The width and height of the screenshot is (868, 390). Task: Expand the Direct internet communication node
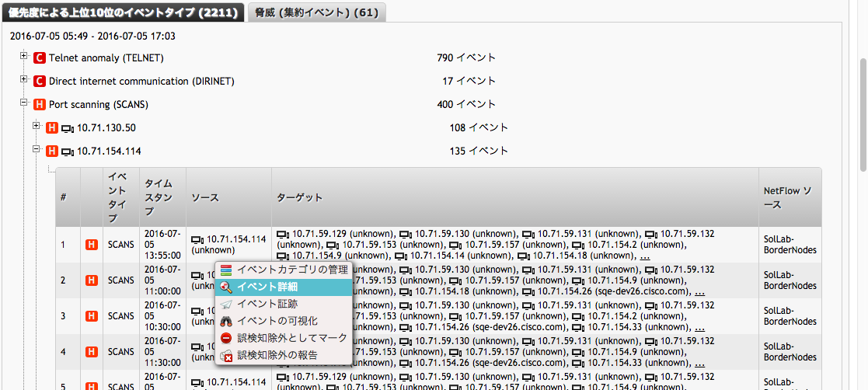pos(24,80)
